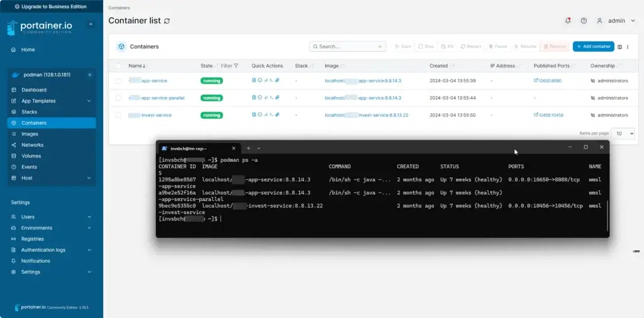Expand the Host sidebar submenu

(89, 178)
